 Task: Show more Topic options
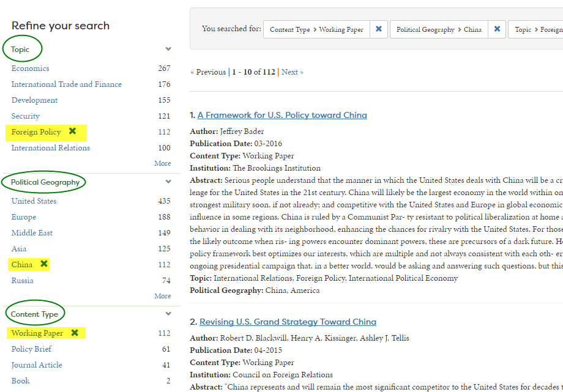(162, 163)
